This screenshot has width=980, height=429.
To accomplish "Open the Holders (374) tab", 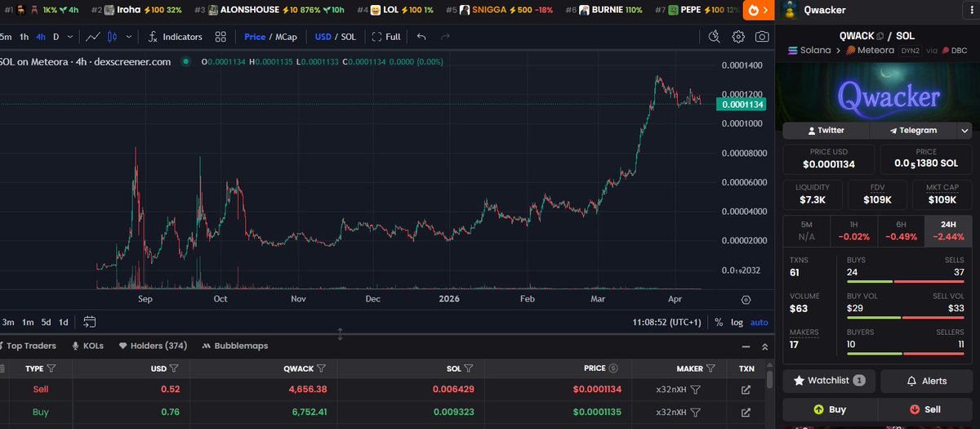I will click(153, 346).
